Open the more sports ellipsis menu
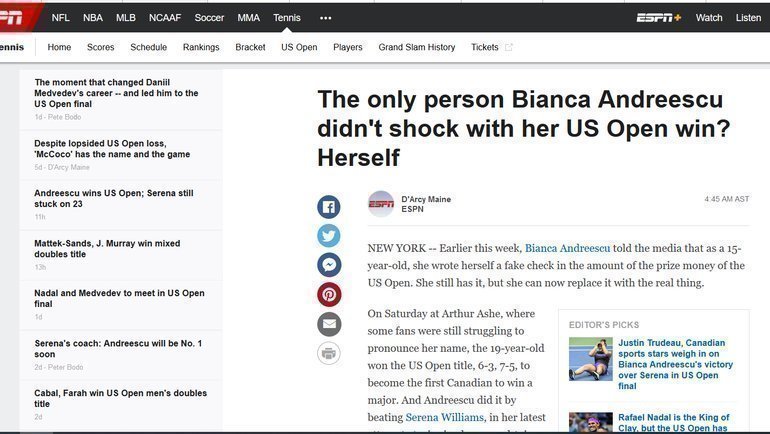This screenshot has width=770, height=434. click(x=326, y=18)
